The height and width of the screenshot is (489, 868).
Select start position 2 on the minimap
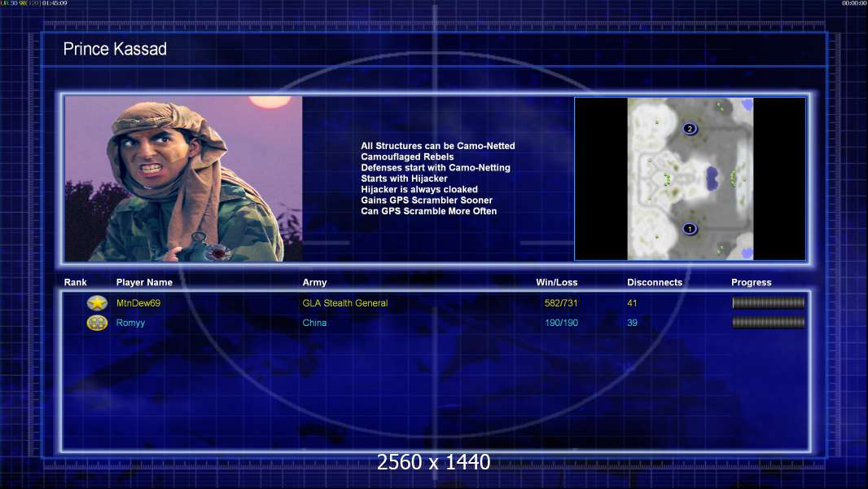coord(689,129)
